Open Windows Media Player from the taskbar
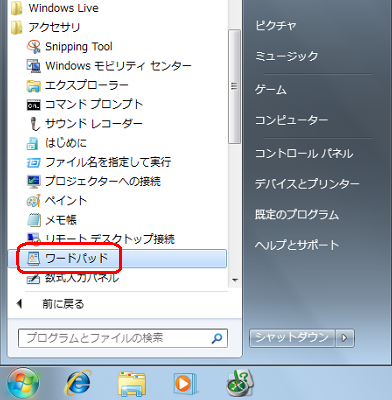Viewport: 392px width, 400px height. pos(184,384)
